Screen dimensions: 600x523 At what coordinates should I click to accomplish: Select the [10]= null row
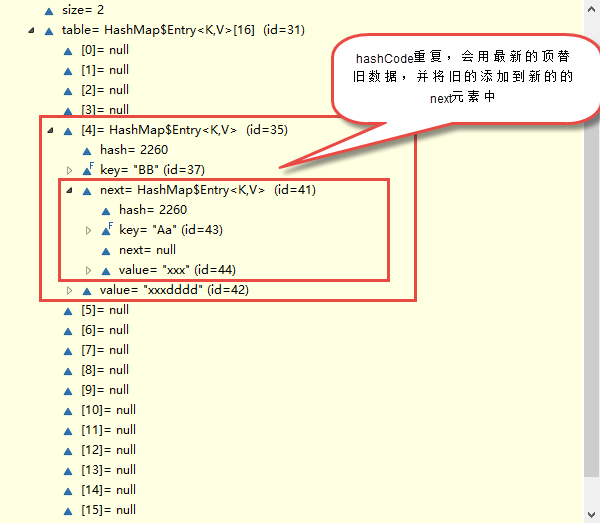point(108,410)
